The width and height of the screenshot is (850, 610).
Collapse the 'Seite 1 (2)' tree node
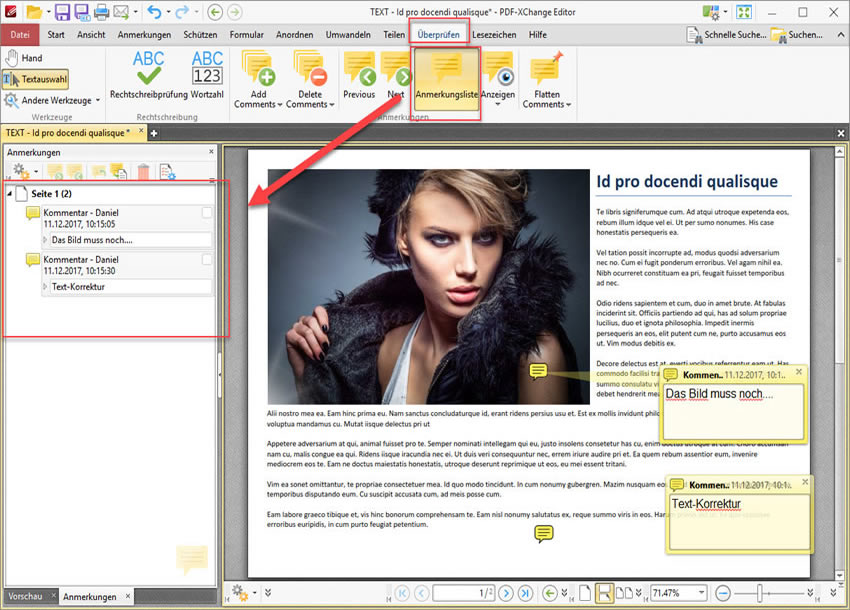tap(9, 194)
